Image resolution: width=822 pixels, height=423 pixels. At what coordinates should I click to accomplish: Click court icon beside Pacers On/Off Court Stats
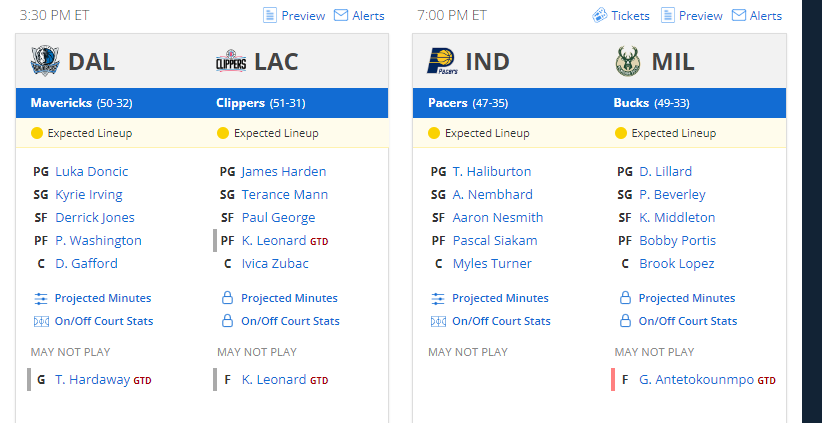coord(438,321)
